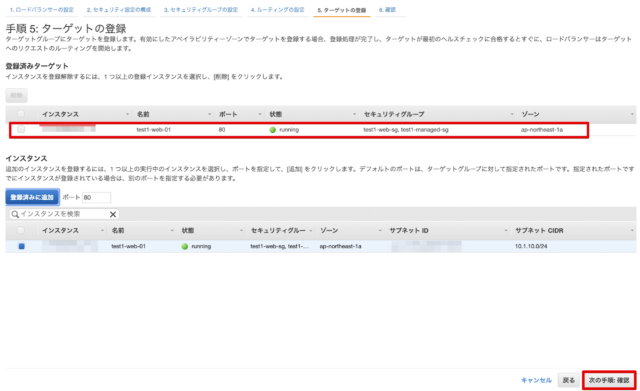This screenshot has width=640, height=391.
Task: Click running status text in registered targets row
Action: point(289,130)
